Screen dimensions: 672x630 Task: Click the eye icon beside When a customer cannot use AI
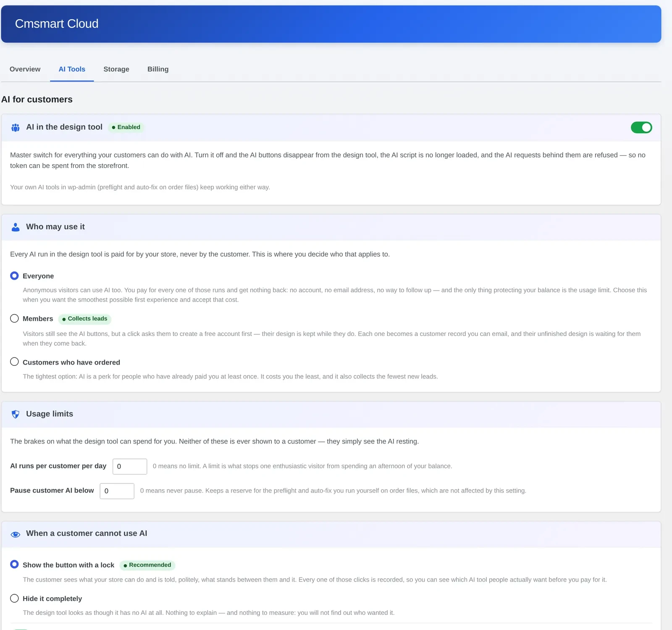pos(16,534)
